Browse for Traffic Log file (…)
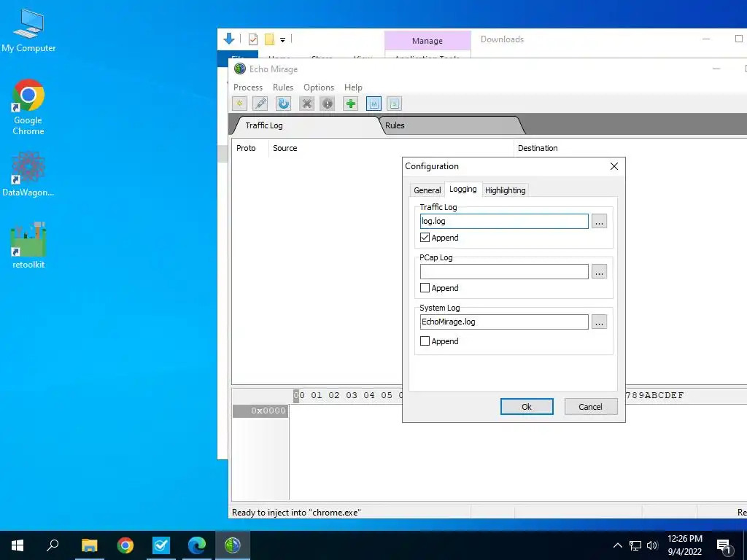Image resolution: width=747 pixels, height=560 pixels. (599, 221)
